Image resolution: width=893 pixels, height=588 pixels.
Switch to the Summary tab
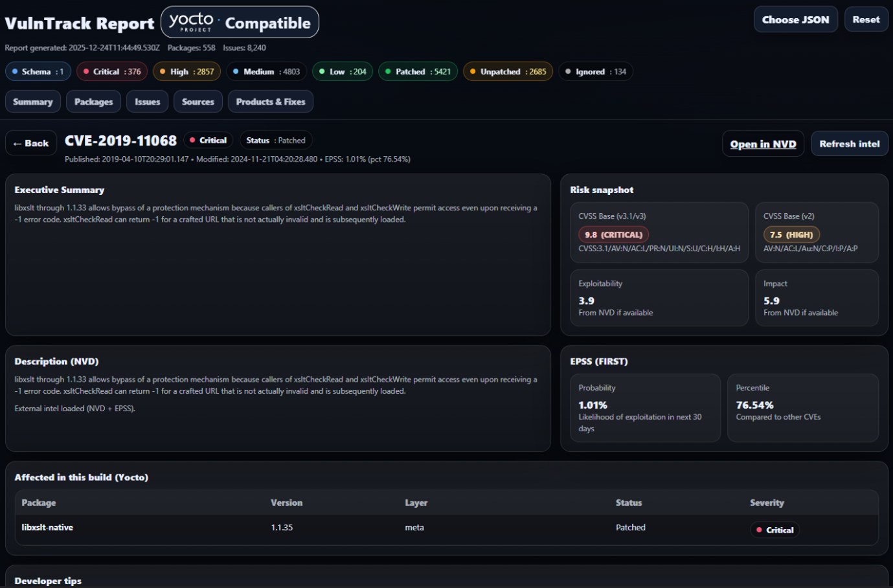pos(33,102)
